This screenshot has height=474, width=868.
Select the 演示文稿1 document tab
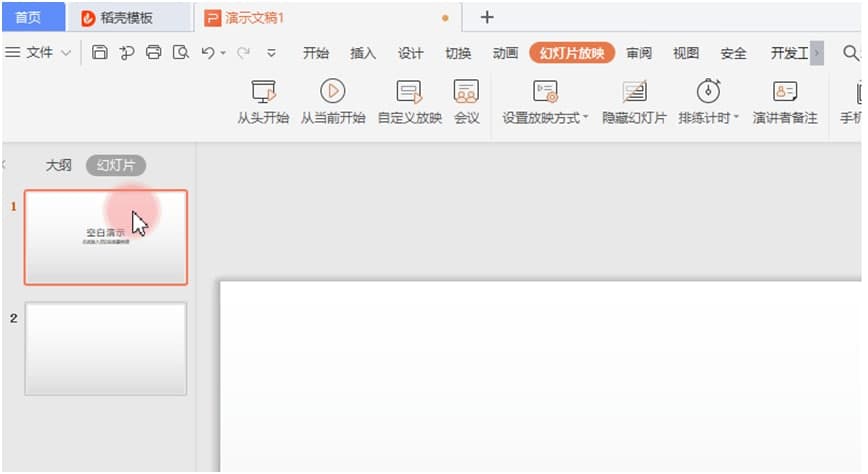(328, 18)
